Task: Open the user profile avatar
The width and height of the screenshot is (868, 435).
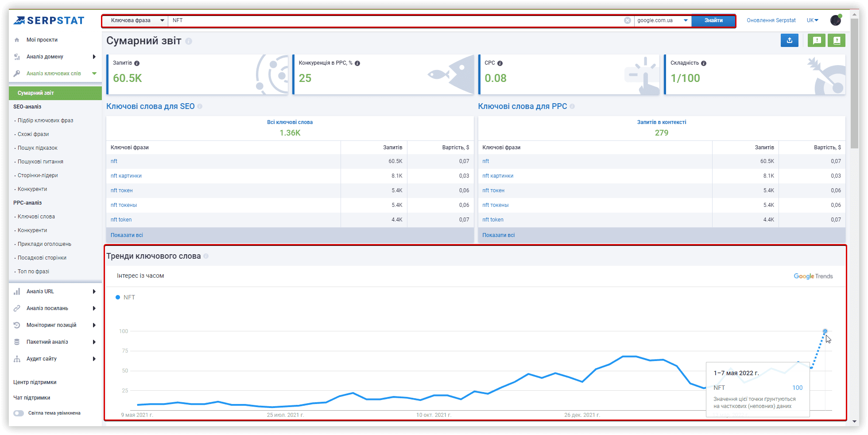Action: (836, 20)
